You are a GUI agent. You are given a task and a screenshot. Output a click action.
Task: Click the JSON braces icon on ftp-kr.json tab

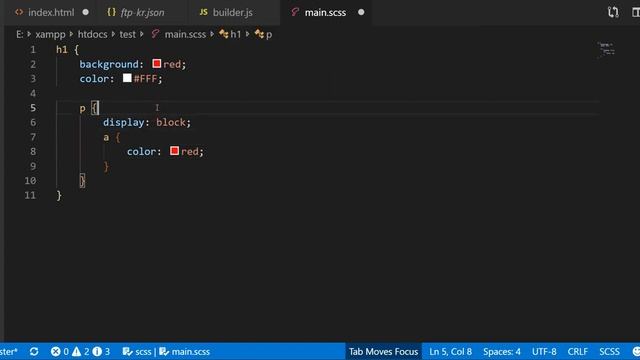pos(111,12)
